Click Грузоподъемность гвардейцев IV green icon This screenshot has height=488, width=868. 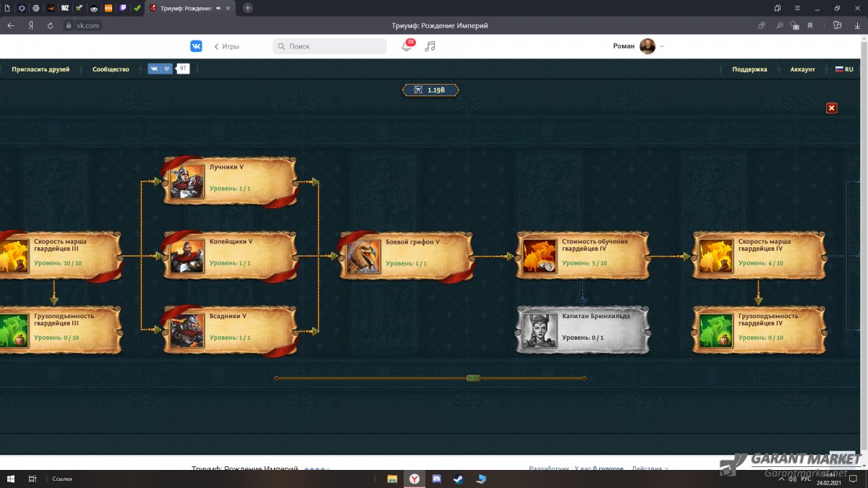pyautogui.click(x=716, y=330)
